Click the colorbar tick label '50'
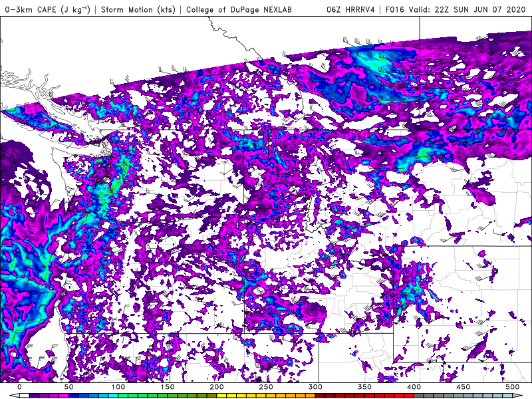 (x=68, y=387)
